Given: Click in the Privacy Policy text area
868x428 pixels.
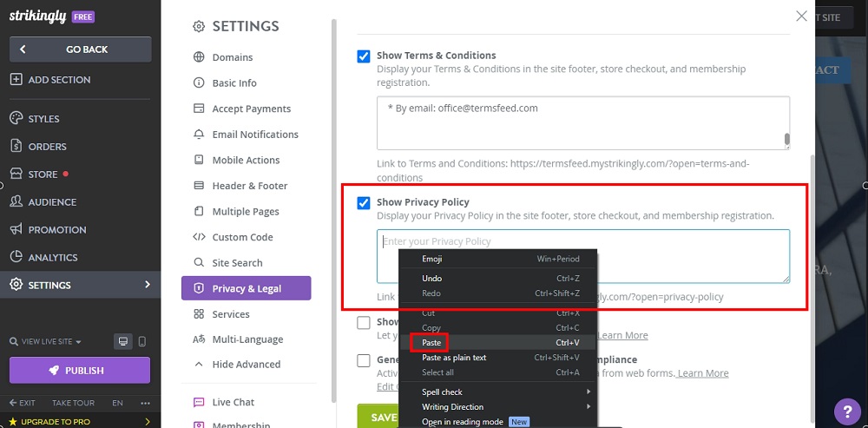Looking at the screenshot, I should coord(583,256).
